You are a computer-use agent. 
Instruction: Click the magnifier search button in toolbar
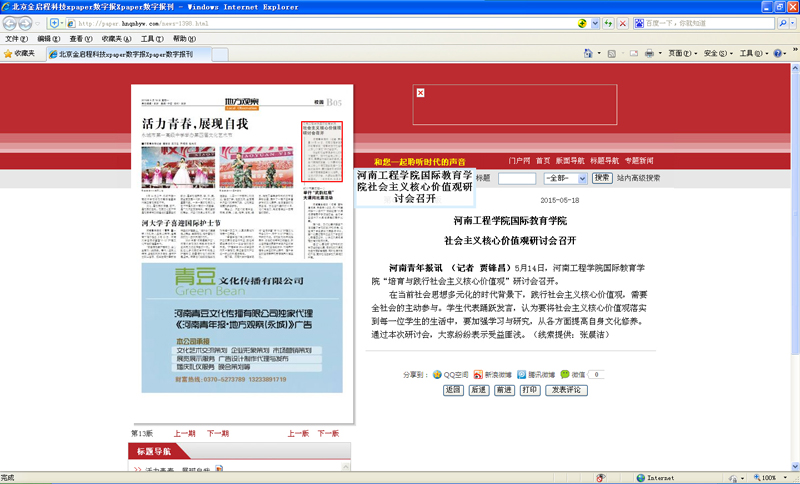[x=782, y=23]
